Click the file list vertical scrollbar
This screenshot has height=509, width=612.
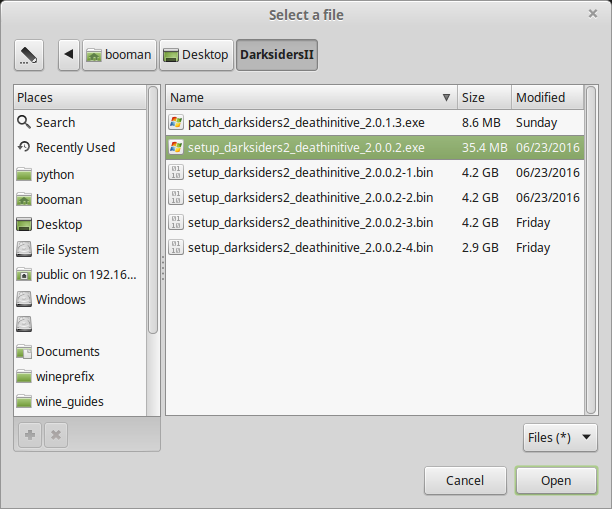click(591, 250)
